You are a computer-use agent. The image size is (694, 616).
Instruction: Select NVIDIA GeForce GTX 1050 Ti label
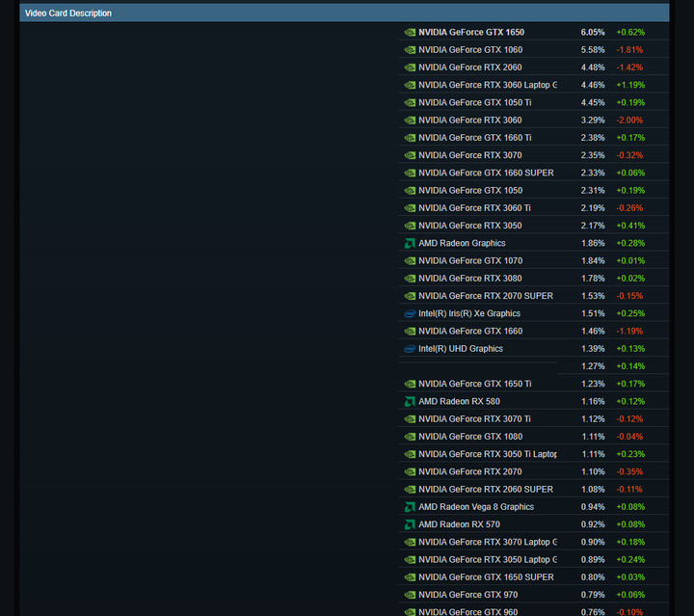pos(475,102)
